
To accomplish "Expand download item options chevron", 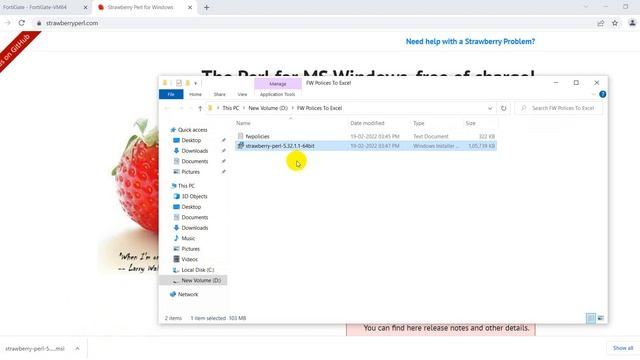I will (x=77, y=349).
